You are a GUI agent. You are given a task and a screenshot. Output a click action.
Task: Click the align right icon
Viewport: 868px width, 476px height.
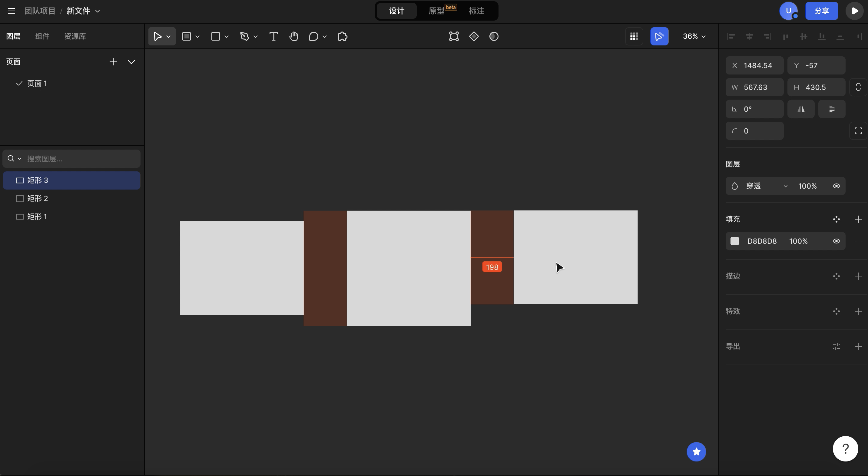(767, 36)
